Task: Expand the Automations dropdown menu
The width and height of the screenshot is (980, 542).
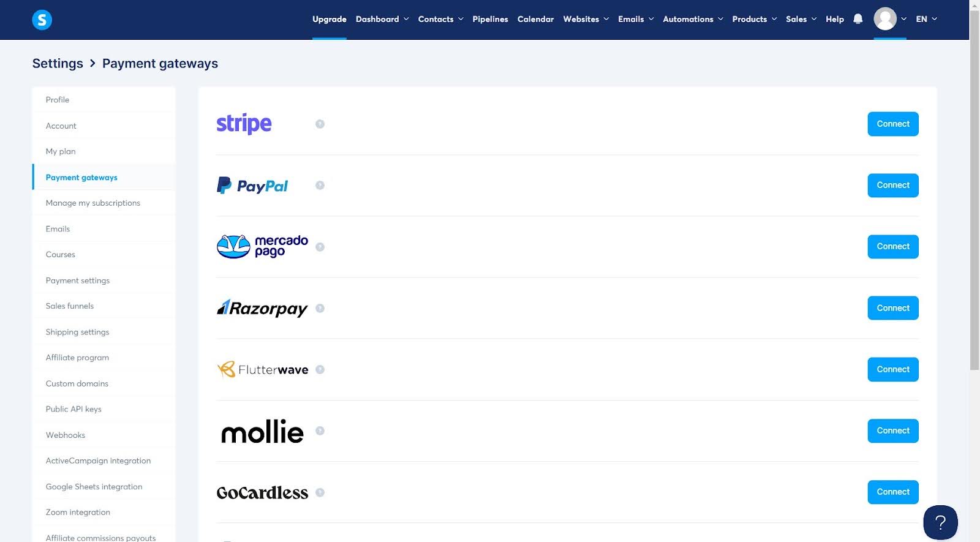Action: 693,19
